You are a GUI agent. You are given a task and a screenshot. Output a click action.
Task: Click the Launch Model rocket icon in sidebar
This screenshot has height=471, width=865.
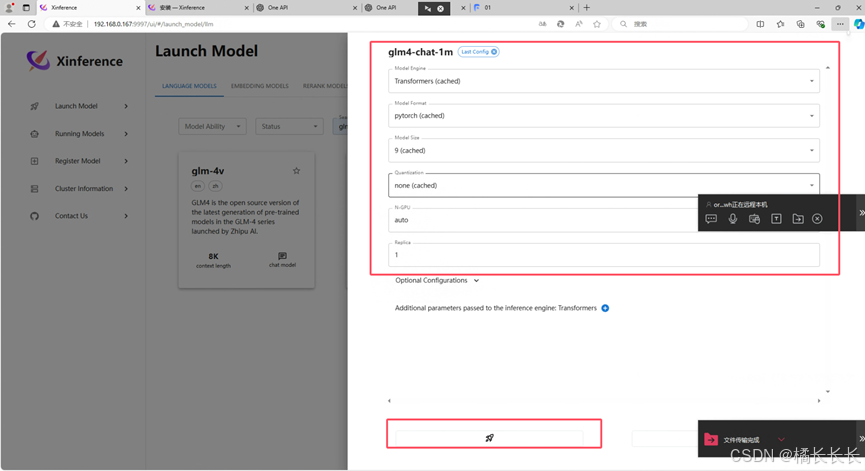click(x=35, y=106)
